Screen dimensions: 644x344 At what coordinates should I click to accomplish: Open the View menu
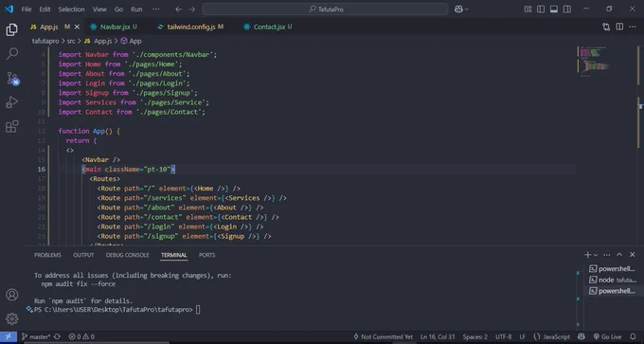pyautogui.click(x=99, y=9)
